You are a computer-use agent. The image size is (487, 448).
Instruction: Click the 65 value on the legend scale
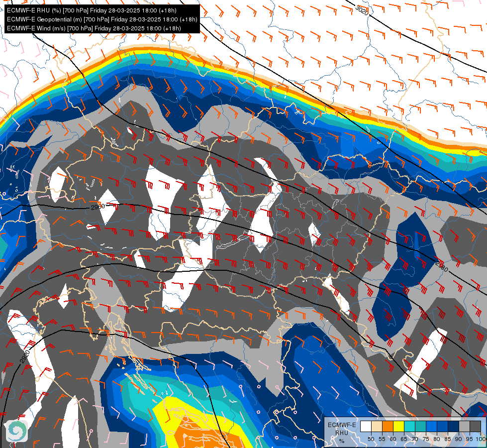click(x=404, y=439)
